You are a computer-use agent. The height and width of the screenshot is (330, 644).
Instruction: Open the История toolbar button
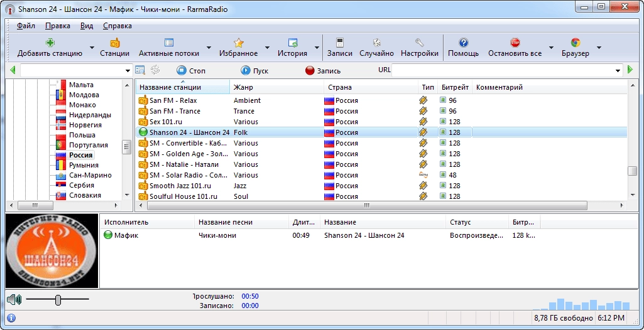(292, 48)
